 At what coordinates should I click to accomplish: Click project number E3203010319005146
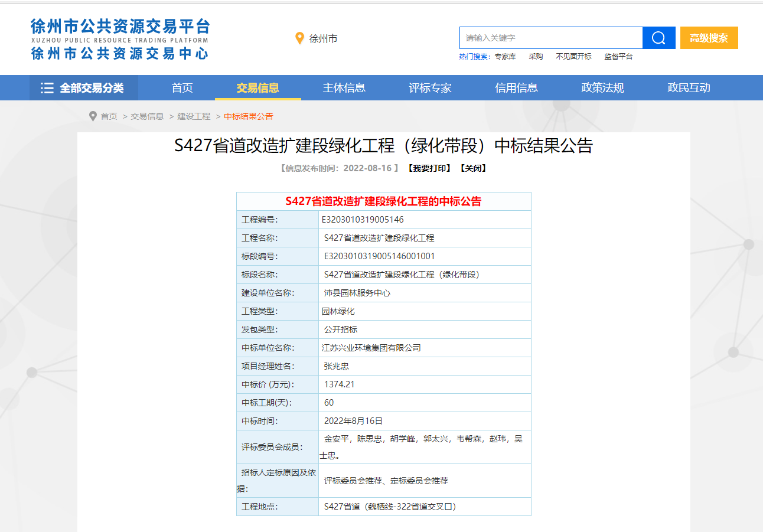[x=363, y=220]
